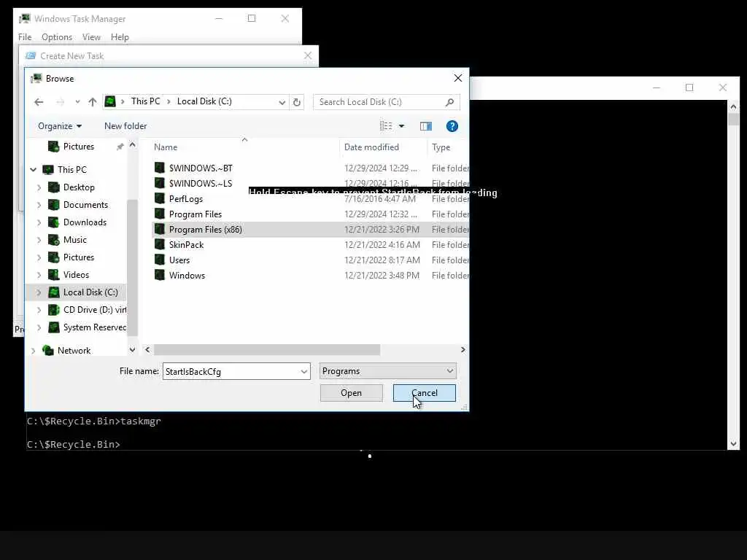Viewport: 747px width, 560px height.
Task: Click the command prompt scrollbar up arrow
Action: pyautogui.click(x=733, y=106)
